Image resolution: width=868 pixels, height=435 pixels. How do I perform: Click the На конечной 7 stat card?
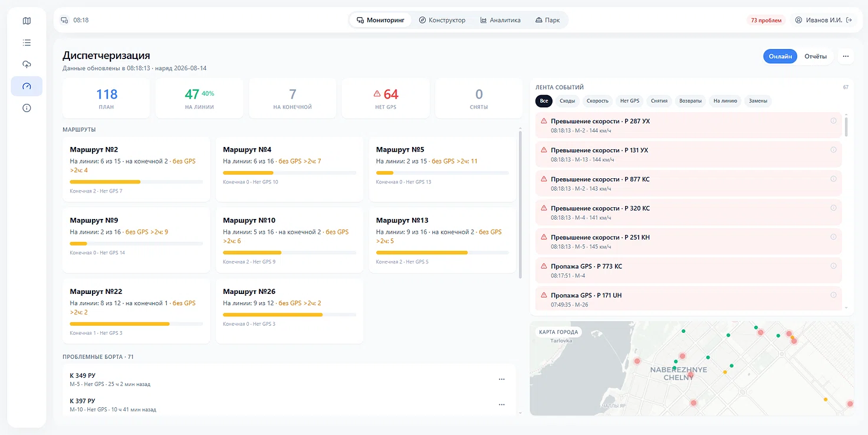pyautogui.click(x=292, y=99)
